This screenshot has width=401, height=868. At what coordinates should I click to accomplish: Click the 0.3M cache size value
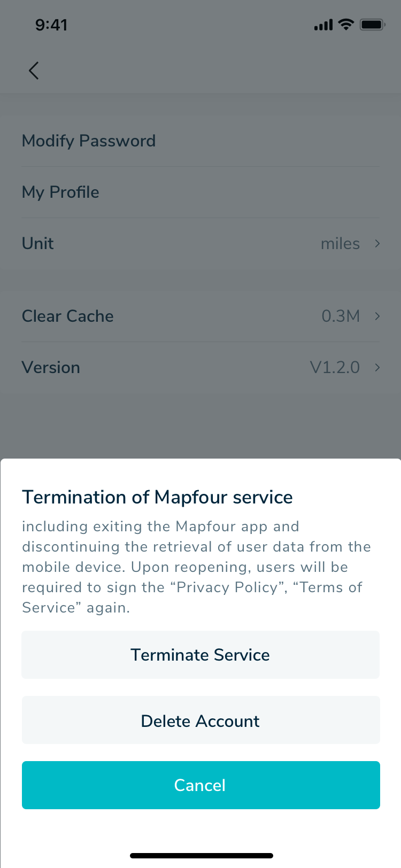[x=341, y=316]
